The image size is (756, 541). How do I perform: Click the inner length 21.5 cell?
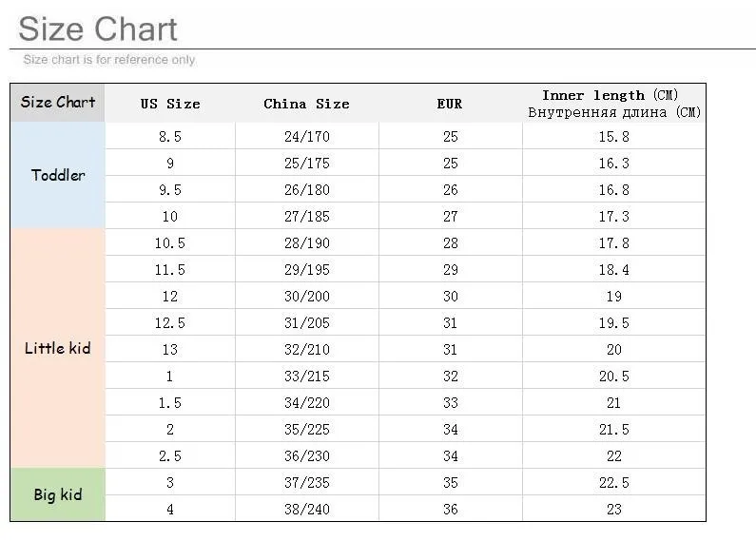coord(613,429)
